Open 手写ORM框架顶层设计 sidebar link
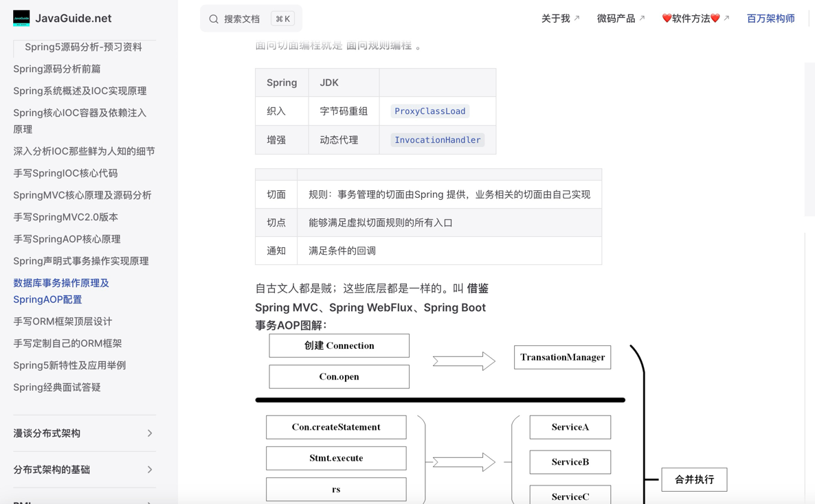The height and width of the screenshot is (504, 815). coord(63,321)
